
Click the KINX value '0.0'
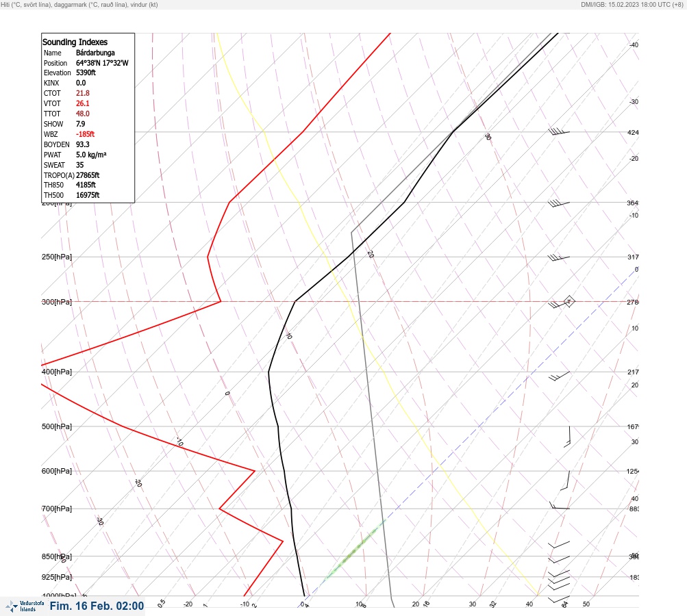pos(81,83)
